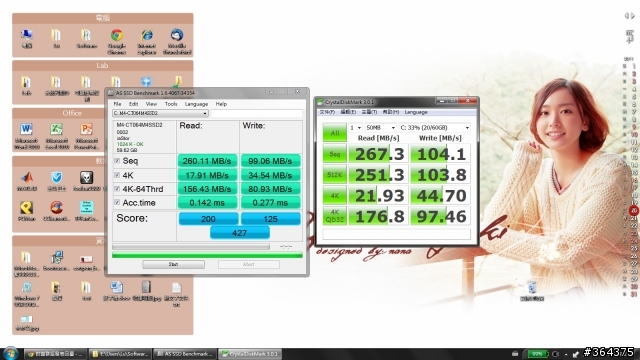Open the first (File) menu in CrystalDiskMark
640x360 pixels.
pos(327,112)
